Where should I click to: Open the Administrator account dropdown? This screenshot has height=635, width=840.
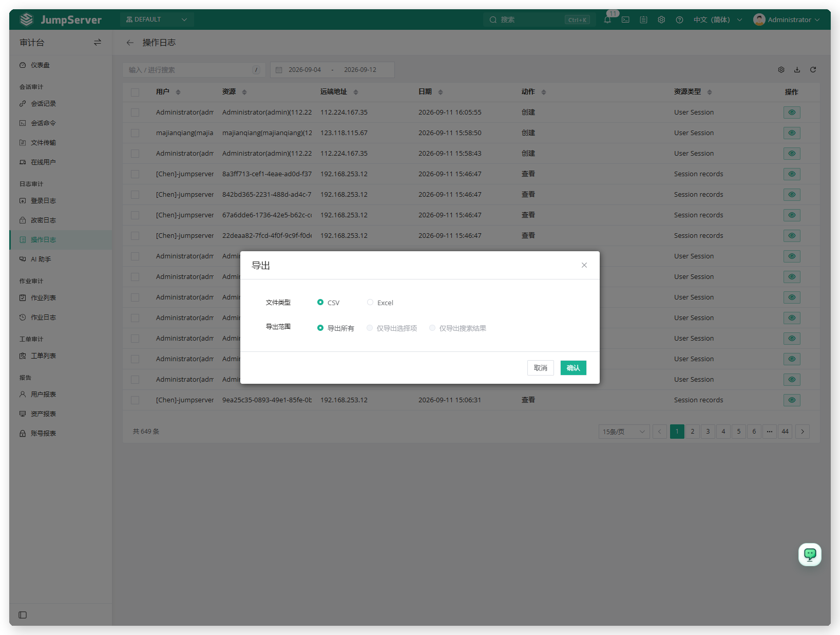[x=786, y=20]
